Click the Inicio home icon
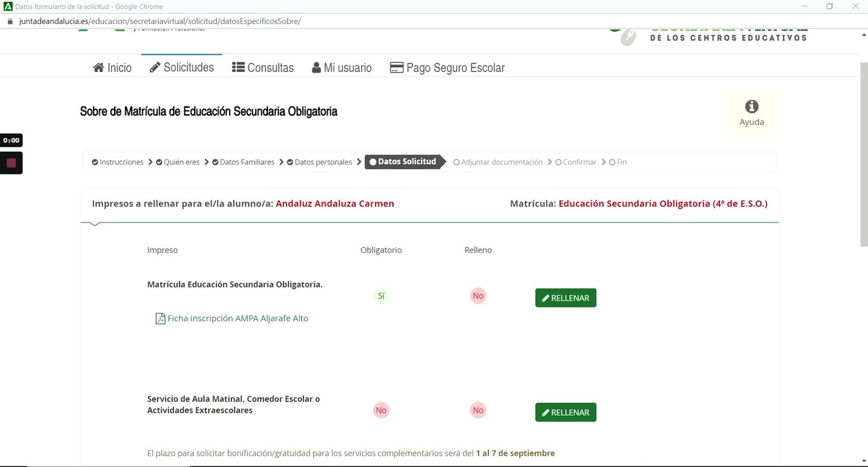 click(99, 68)
